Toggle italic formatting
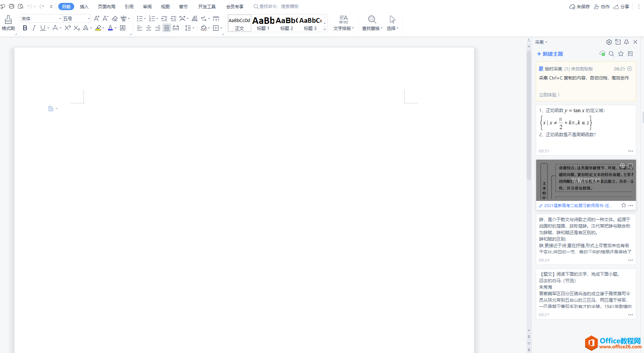 point(34,28)
